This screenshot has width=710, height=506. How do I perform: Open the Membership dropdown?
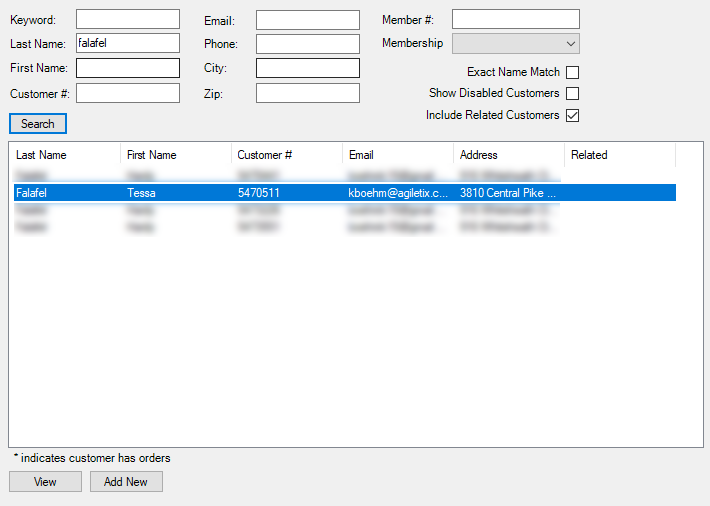tap(515, 44)
